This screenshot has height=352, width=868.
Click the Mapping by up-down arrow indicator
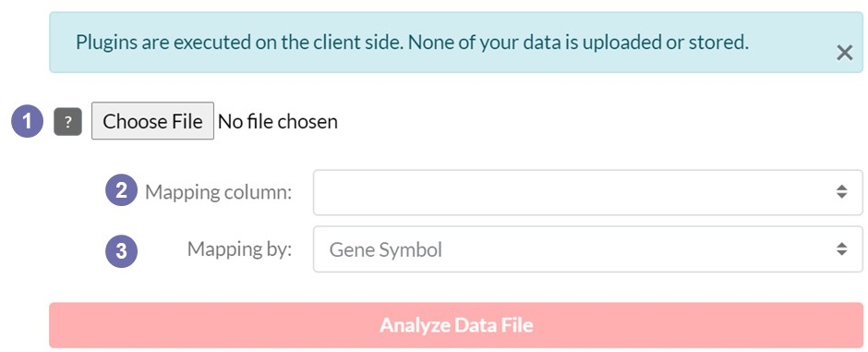point(841,249)
